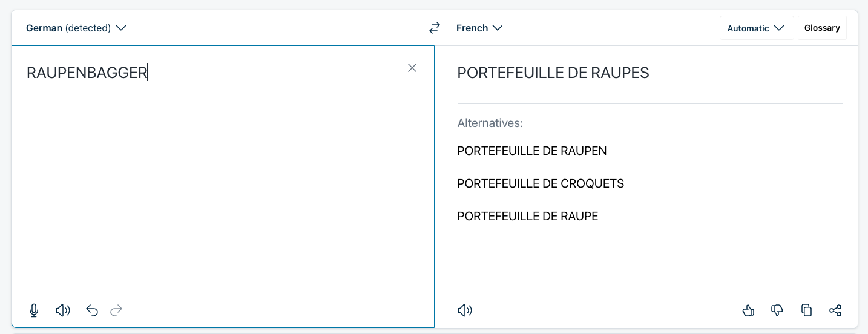Viewport: 868px width, 334px height.
Task: Expand the French target language dropdown
Action: tap(479, 28)
